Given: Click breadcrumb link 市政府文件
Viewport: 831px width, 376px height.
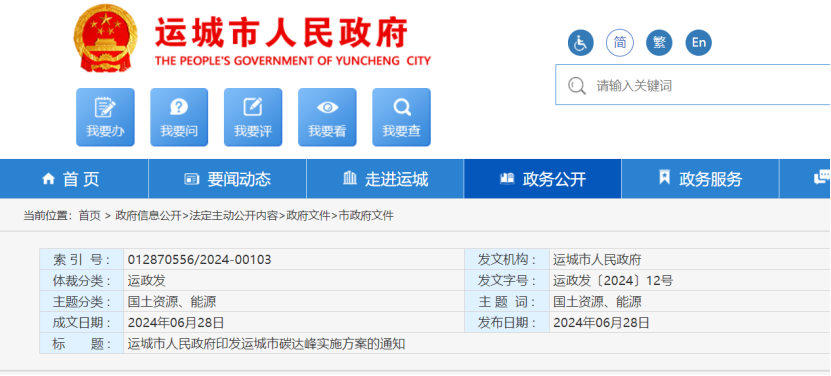Looking at the screenshot, I should pyautogui.click(x=366, y=216).
